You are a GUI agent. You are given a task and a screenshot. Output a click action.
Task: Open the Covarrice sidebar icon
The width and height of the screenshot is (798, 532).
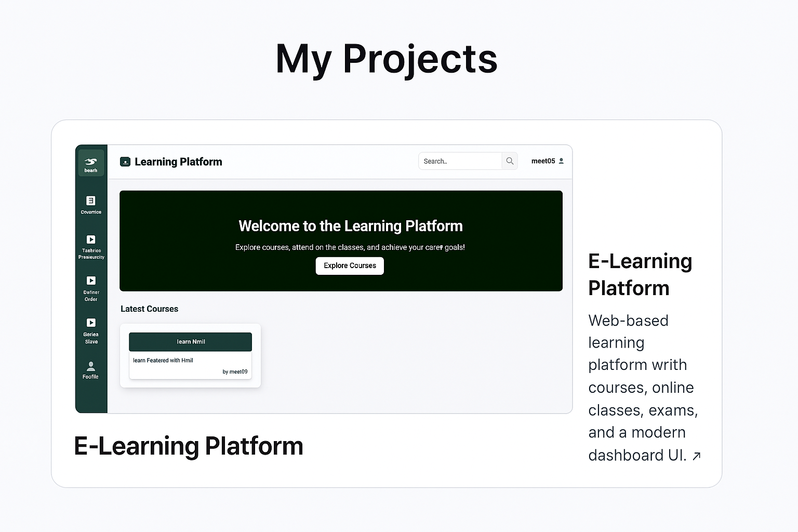[91, 201]
